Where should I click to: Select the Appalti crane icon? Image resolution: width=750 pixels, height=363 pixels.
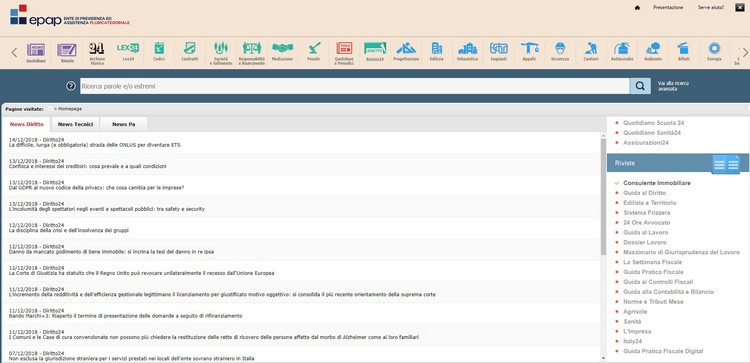point(529,52)
